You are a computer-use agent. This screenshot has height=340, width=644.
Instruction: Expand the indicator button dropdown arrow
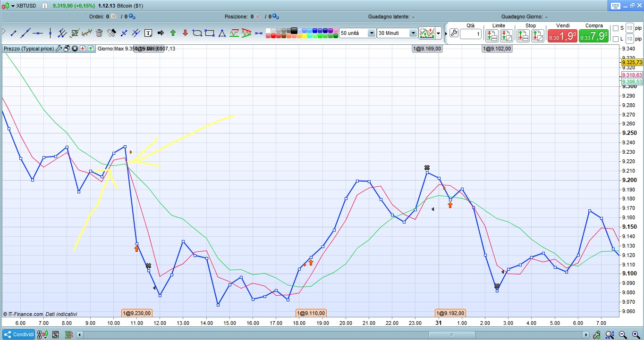pyautogui.click(x=439, y=33)
